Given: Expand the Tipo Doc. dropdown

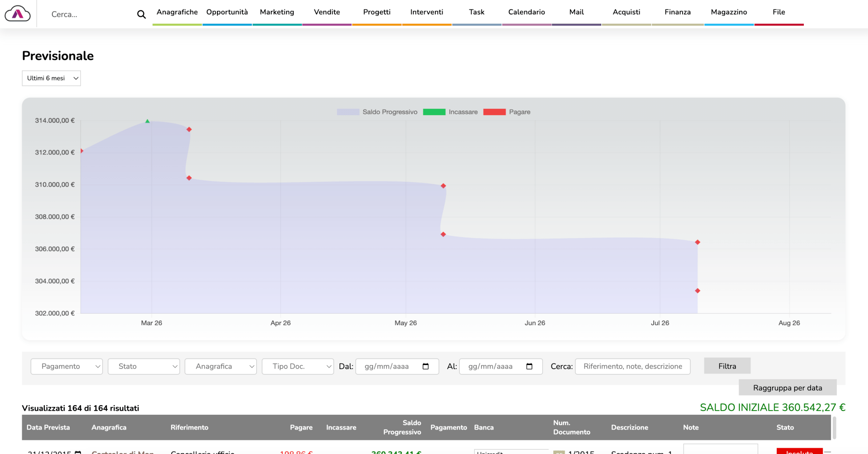Looking at the screenshot, I should 297,366.
